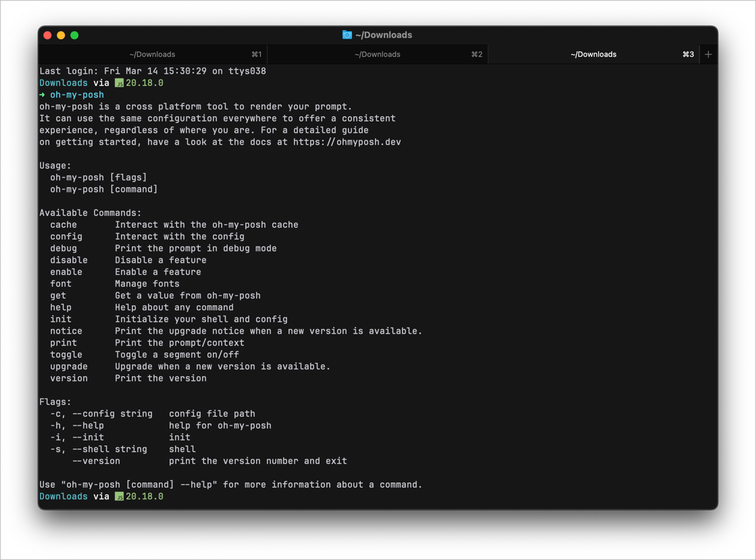Image resolution: width=756 pixels, height=560 pixels.
Task: Click the ~/Downloads window title text
Action: tap(383, 35)
